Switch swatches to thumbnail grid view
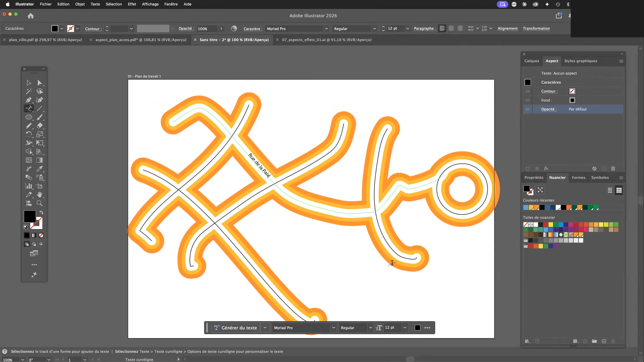Viewport: 644px width, 362px height. pos(619,190)
